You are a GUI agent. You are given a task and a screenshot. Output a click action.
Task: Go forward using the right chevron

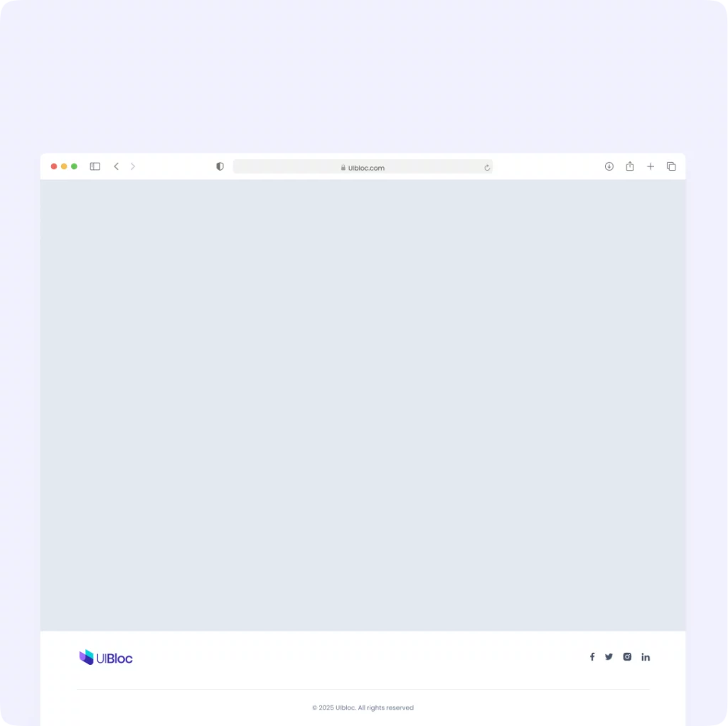[133, 166]
